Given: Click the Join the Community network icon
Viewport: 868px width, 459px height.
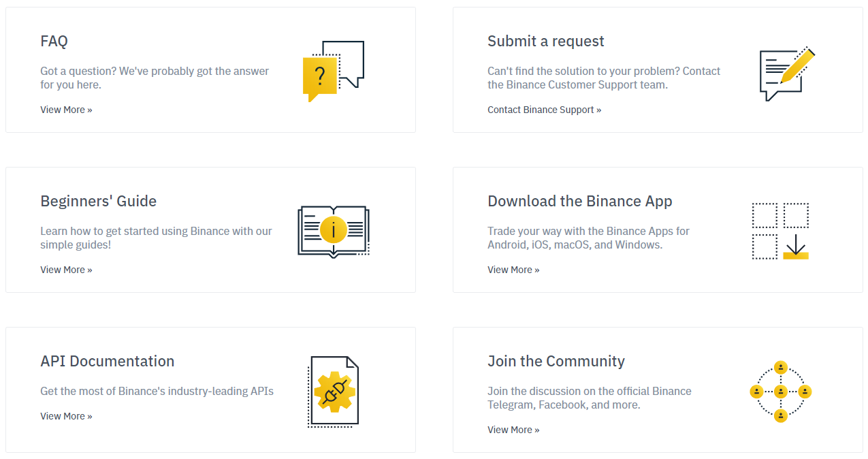Looking at the screenshot, I should (x=780, y=392).
